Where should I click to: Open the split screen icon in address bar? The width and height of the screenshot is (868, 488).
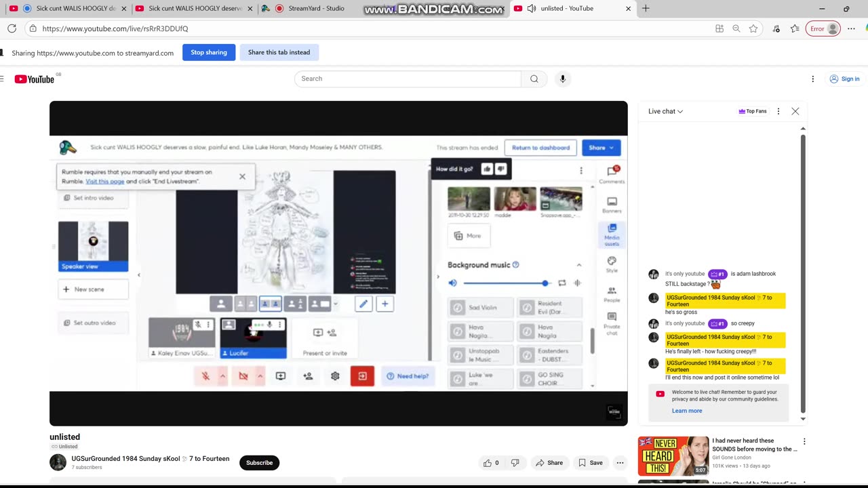(719, 28)
